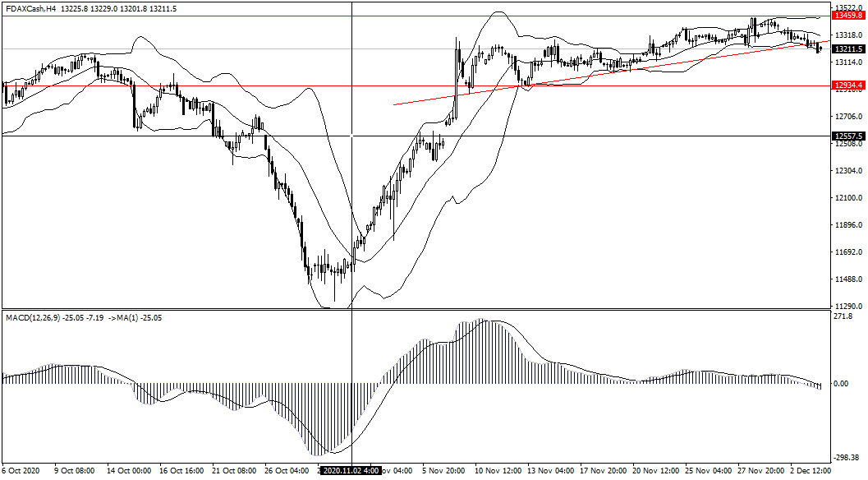Image resolution: width=868 pixels, height=480 pixels.
Task: Click the 271.8 MACD scale value
Action: (x=844, y=316)
